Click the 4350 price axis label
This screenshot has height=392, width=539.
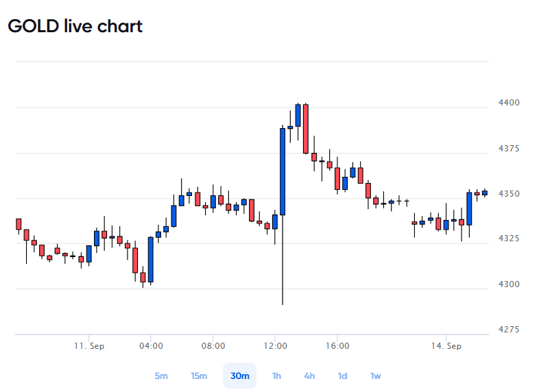[509, 194]
